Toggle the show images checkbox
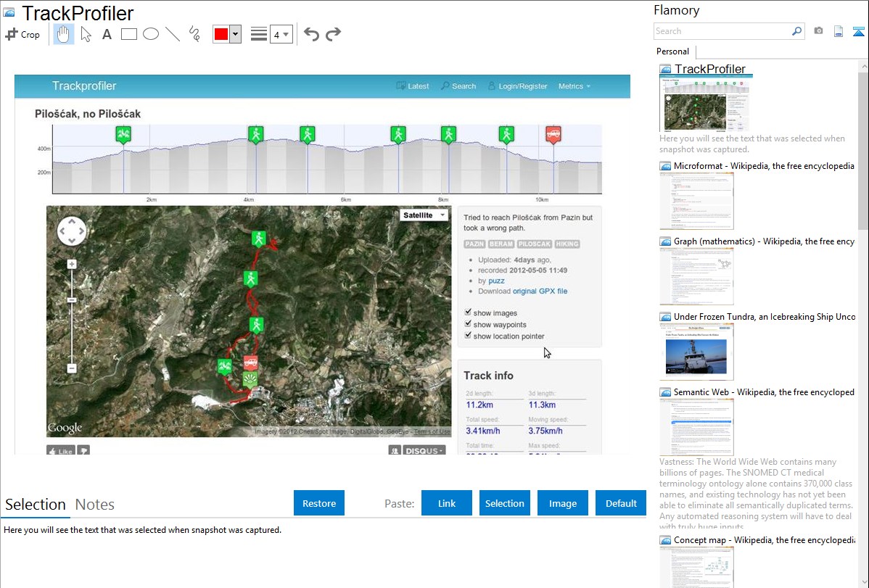This screenshot has width=869, height=588. pyautogui.click(x=469, y=312)
